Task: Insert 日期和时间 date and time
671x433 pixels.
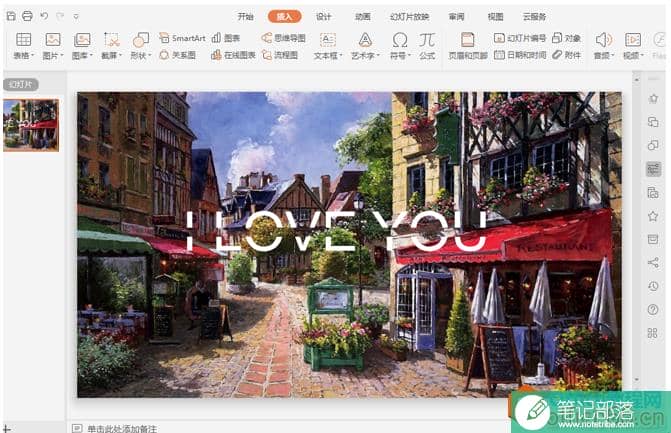Action: click(520, 55)
